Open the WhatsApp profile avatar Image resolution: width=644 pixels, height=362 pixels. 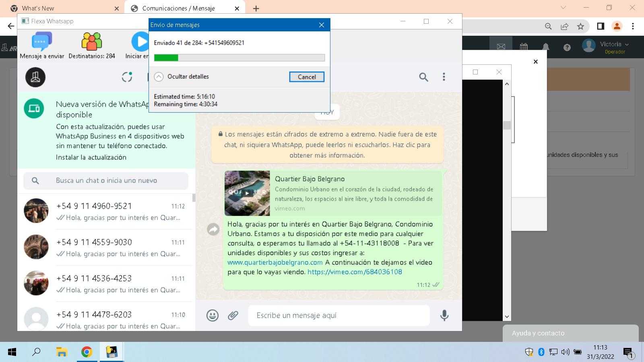35,77
